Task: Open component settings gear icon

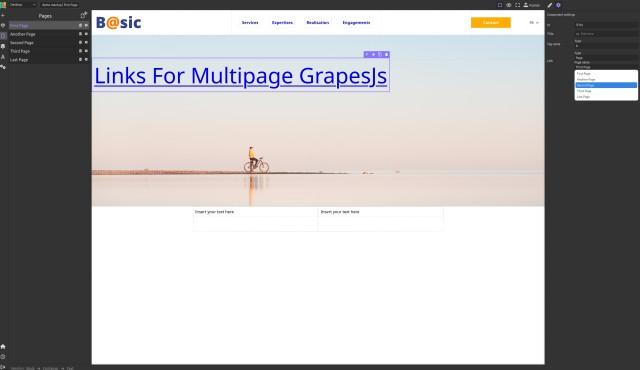Action: pyautogui.click(x=558, y=5)
